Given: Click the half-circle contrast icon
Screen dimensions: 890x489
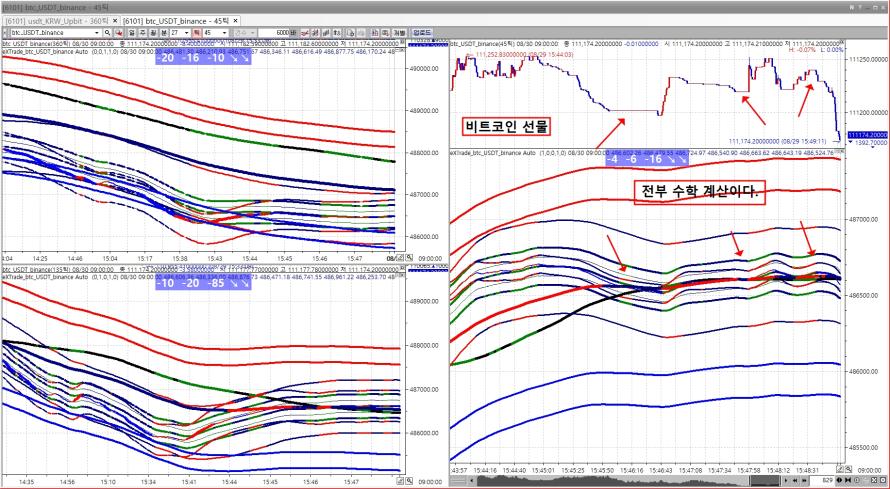Looking at the screenshot, I should pos(839,480).
